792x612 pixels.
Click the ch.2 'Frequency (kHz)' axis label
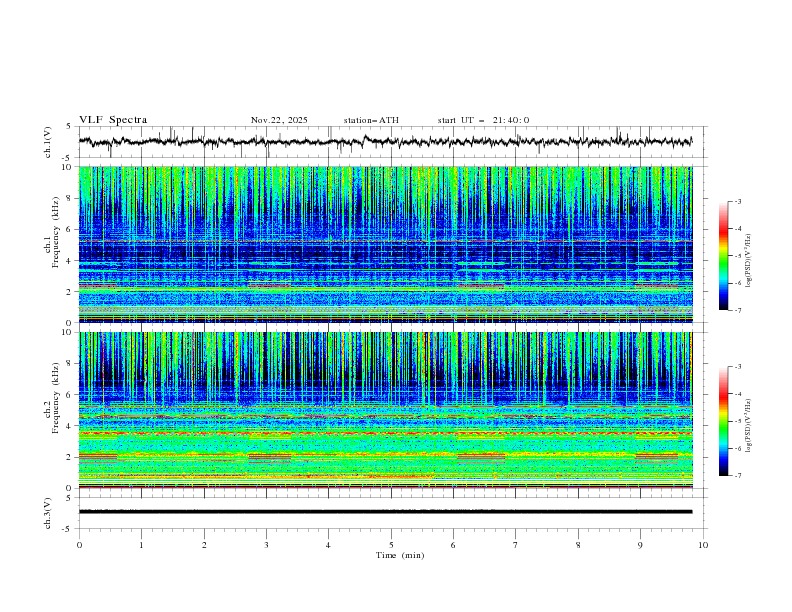point(55,397)
